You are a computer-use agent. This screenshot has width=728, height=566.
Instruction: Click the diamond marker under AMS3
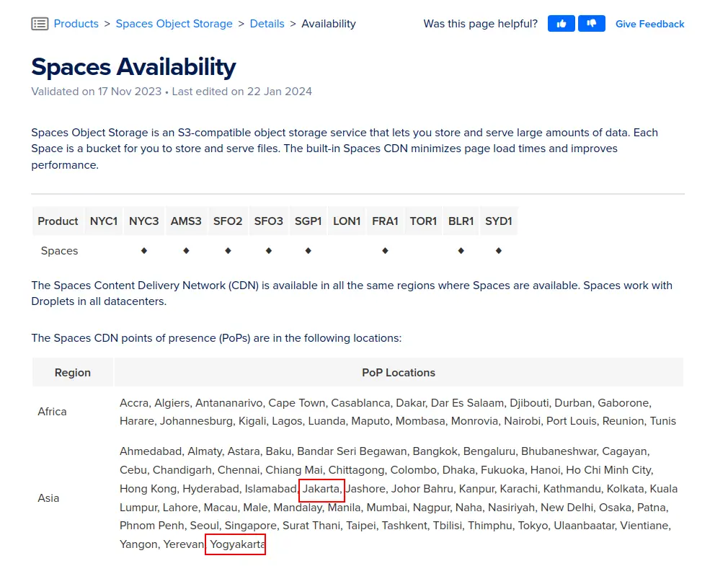(x=186, y=250)
